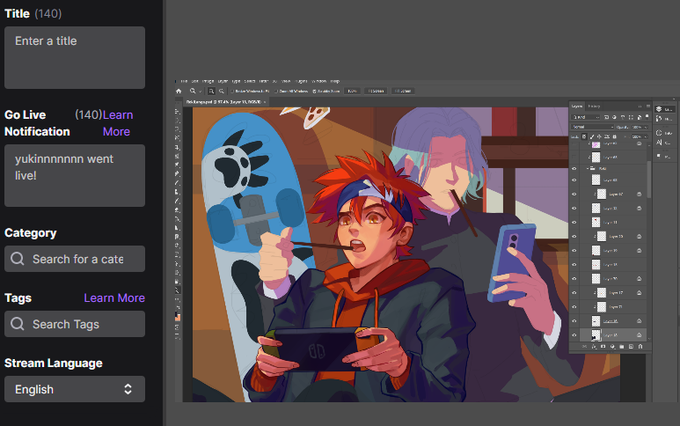
Task: Create new fill or adjustment layer icon
Action: click(612, 347)
